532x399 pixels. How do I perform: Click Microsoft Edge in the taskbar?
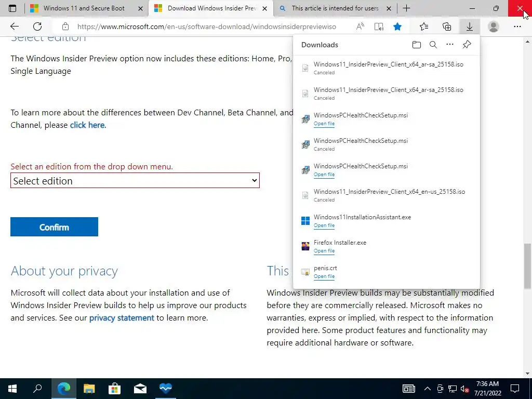pos(63,389)
